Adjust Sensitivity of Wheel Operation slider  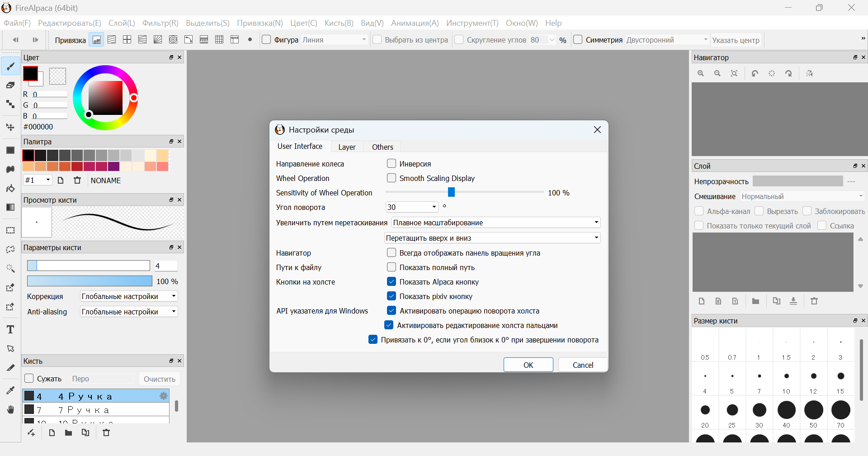(451, 193)
